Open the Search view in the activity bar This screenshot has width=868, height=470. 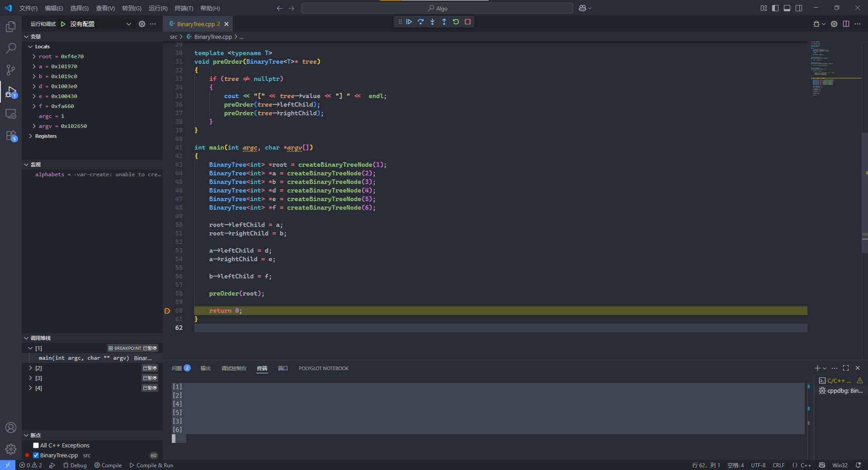pyautogui.click(x=11, y=48)
